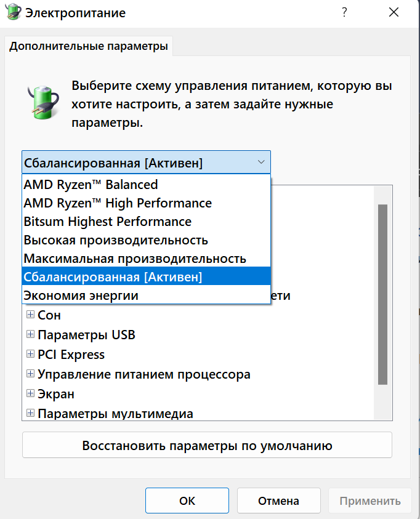Click the battery power plan icon
The height and width of the screenshot is (519, 420).
[42, 101]
